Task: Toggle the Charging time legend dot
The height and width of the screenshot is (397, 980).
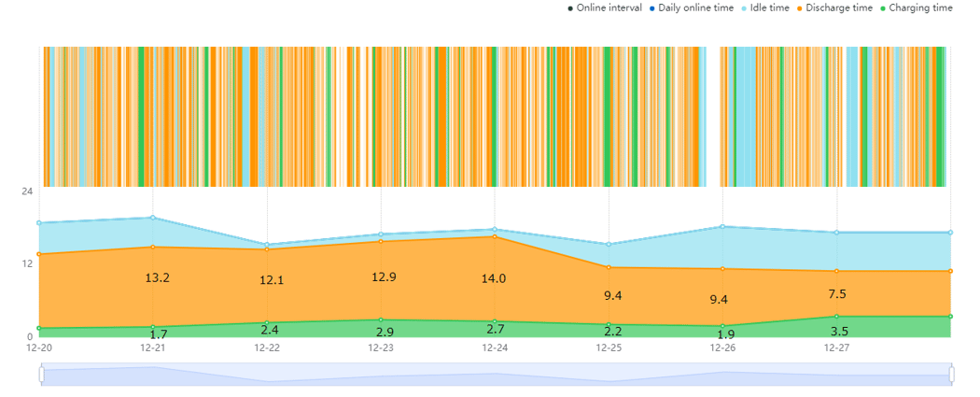Action: pyautogui.click(x=883, y=8)
